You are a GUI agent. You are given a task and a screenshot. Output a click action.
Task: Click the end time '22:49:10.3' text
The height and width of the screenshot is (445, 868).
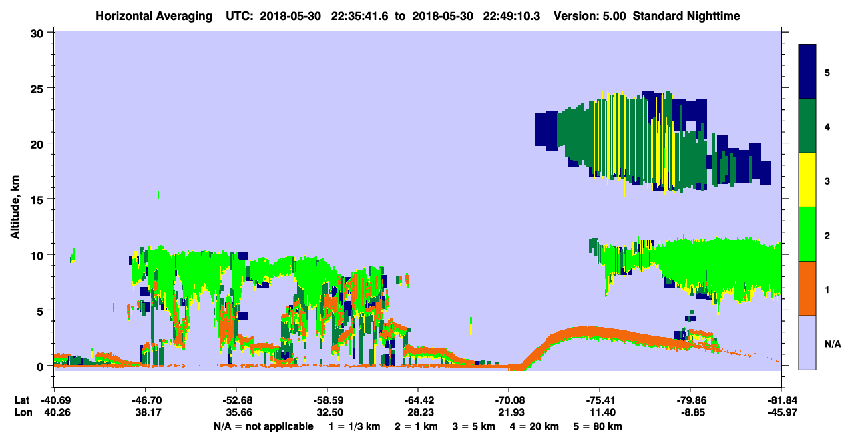512,15
